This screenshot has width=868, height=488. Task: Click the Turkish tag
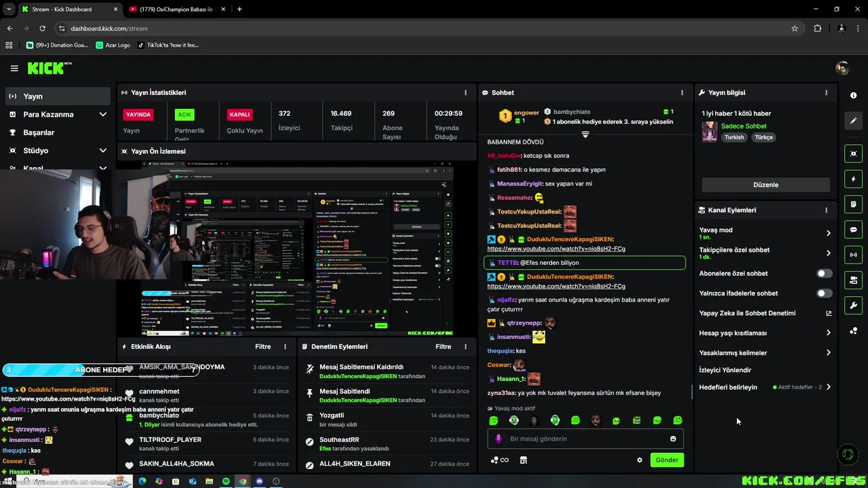coord(734,137)
